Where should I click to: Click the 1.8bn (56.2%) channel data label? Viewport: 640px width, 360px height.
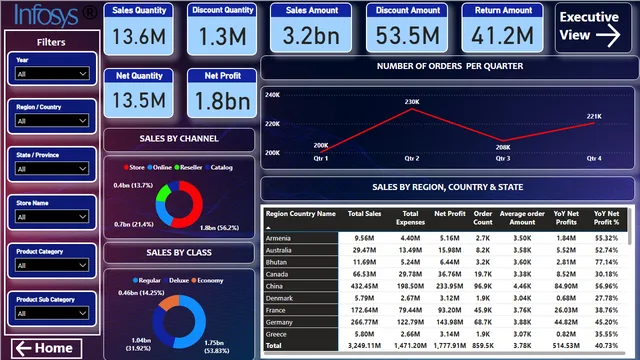tap(219, 228)
